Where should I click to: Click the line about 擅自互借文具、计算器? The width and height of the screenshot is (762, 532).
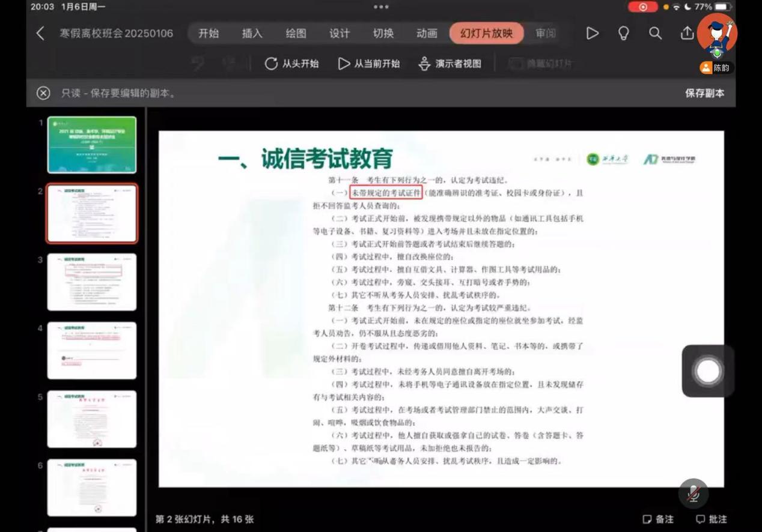(447, 270)
